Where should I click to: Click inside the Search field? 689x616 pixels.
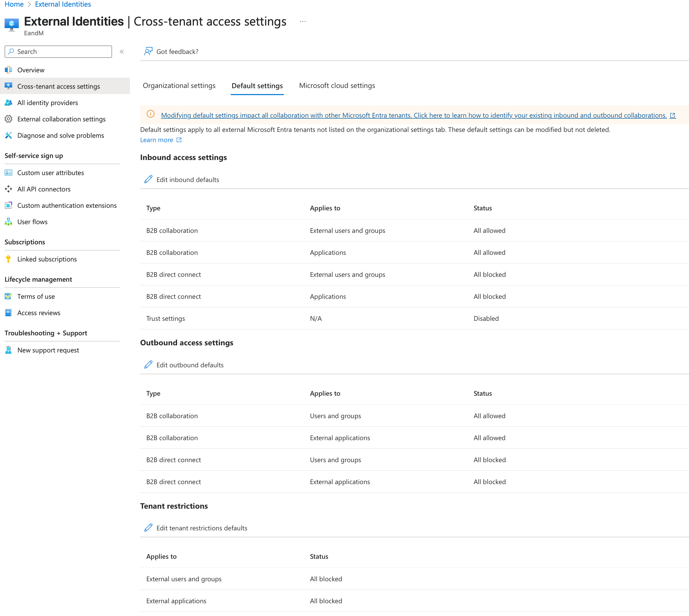[x=58, y=51]
